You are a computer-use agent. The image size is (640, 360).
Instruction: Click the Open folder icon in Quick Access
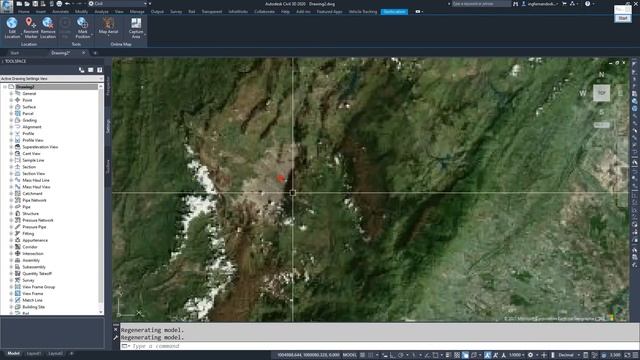(x=27, y=4)
